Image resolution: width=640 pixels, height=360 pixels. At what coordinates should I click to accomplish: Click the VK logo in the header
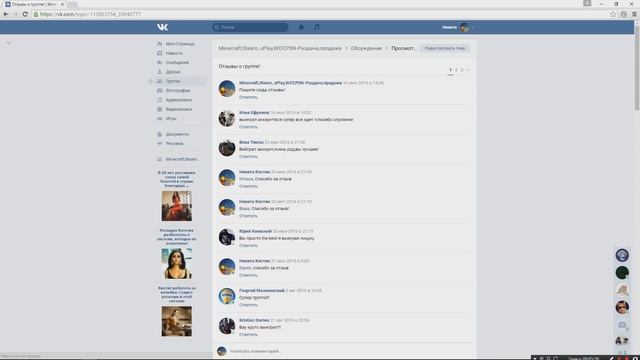tap(162, 27)
